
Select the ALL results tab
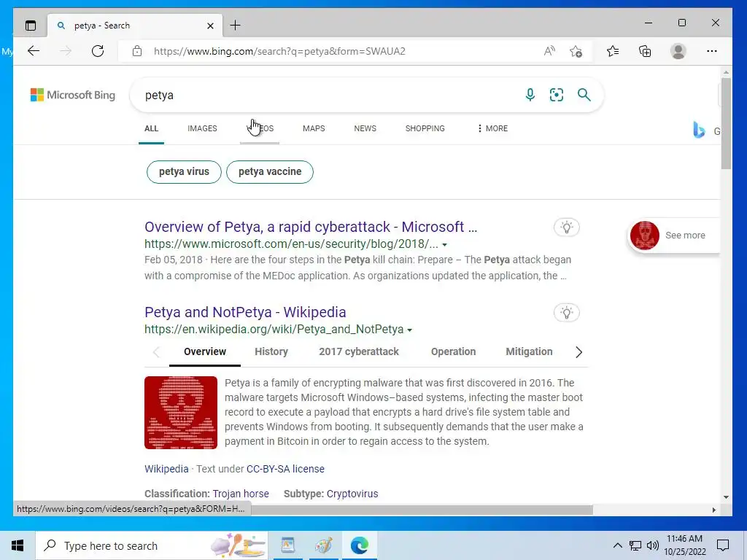pos(152,128)
